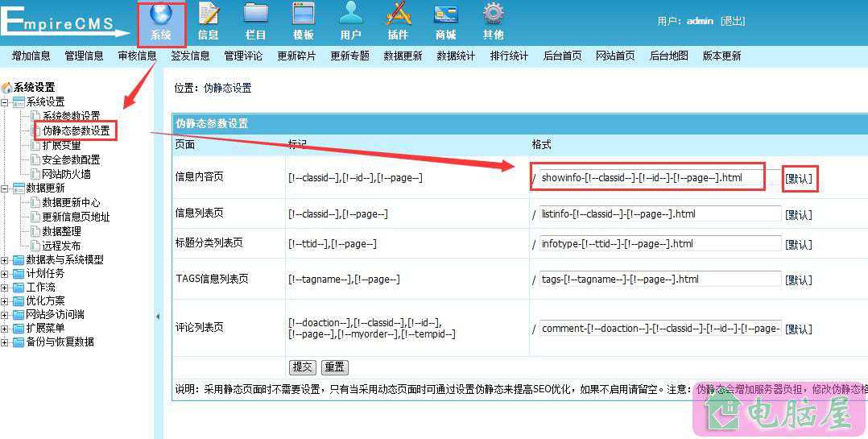Screen dimensions: 868x439
Task: Click the collapse sidebar arrow handle
Action: pos(158,317)
